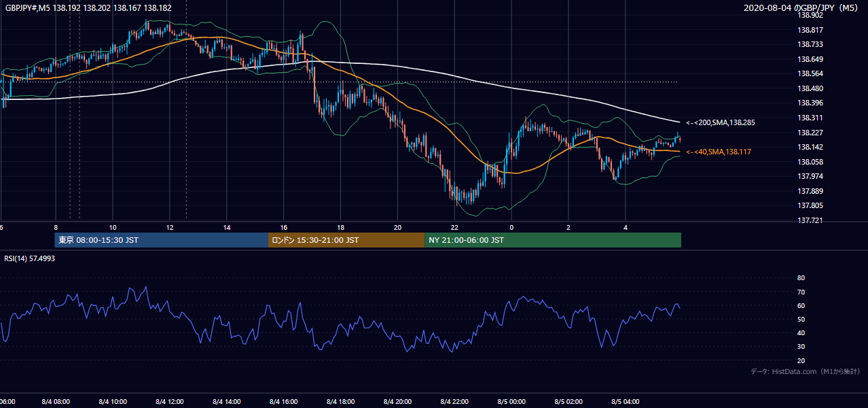Click price axis value 138.817
This screenshot has height=408, width=868.
[810, 30]
